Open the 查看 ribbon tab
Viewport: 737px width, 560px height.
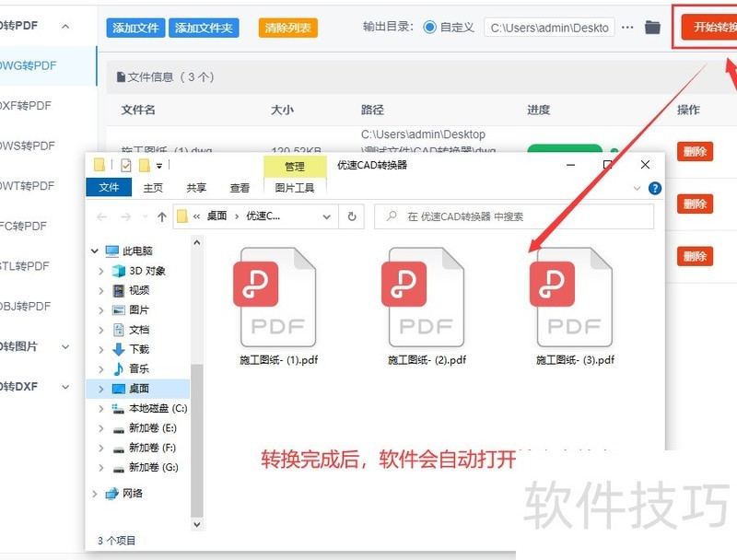[x=240, y=188]
